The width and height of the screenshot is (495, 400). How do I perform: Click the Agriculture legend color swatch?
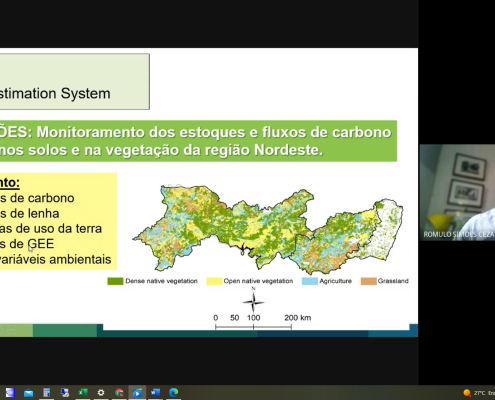click(x=310, y=281)
